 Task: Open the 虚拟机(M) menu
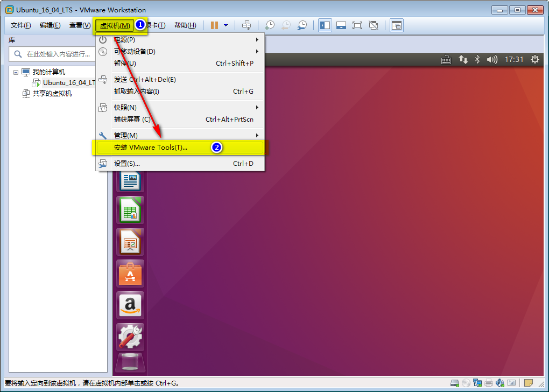click(x=115, y=25)
